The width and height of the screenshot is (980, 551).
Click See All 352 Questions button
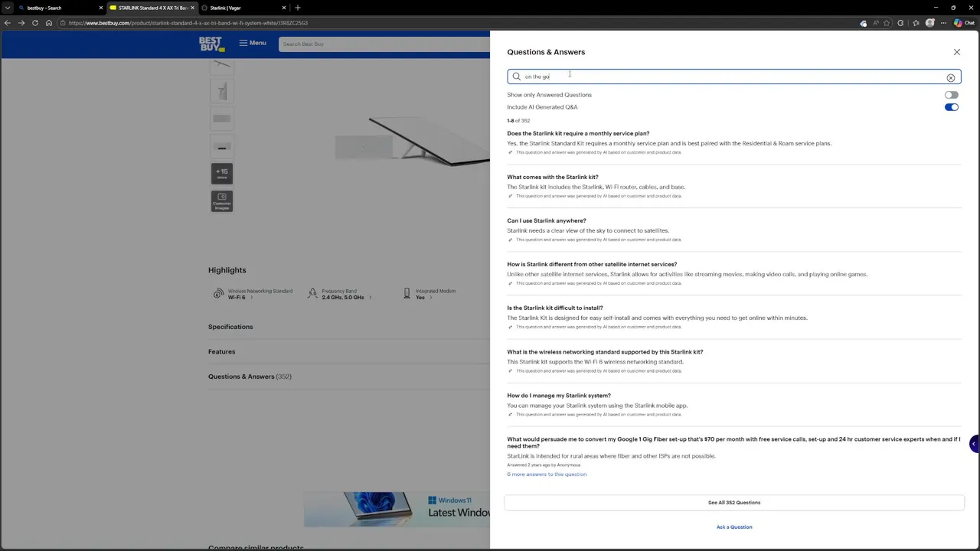pyautogui.click(x=733, y=503)
